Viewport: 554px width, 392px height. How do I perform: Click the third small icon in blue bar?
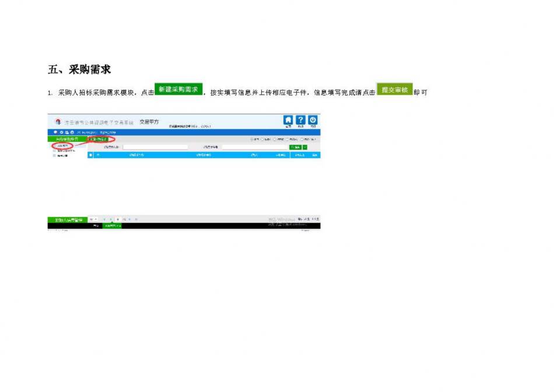(66, 132)
